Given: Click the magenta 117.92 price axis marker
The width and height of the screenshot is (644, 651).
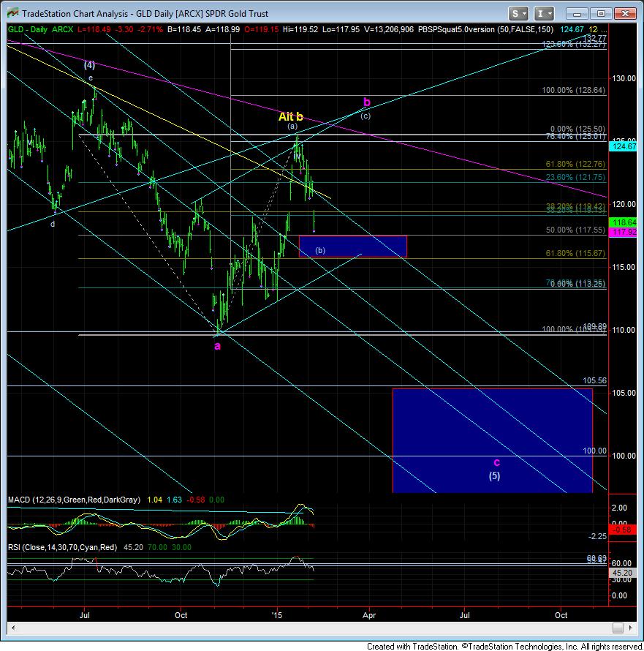Looking at the screenshot, I should pos(624,232).
